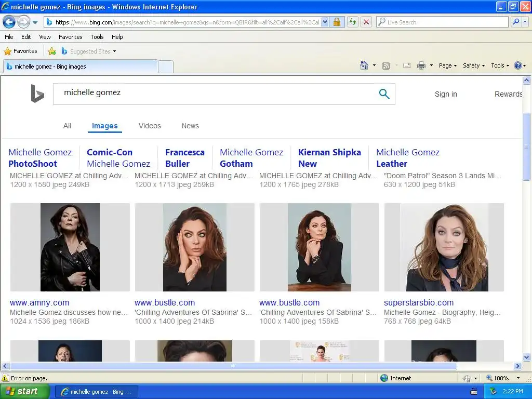The width and height of the screenshot is (532, 399).
Task: Click the Francesca Buller suggestion
Action: (185, 158)
